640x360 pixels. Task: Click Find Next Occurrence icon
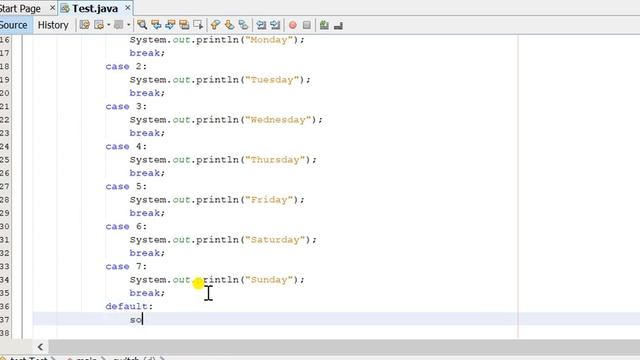click(170, 25)
